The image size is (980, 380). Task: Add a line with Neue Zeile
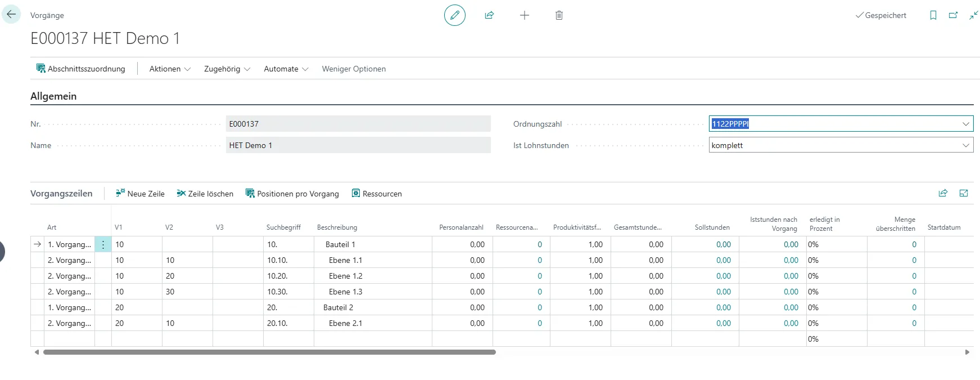pos(140,194)
